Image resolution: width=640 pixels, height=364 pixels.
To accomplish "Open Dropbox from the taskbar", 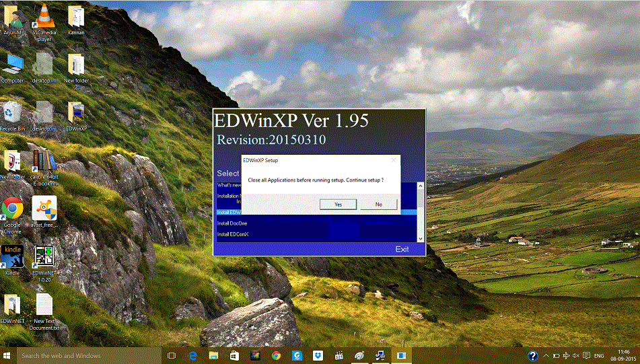I will 318,355.
